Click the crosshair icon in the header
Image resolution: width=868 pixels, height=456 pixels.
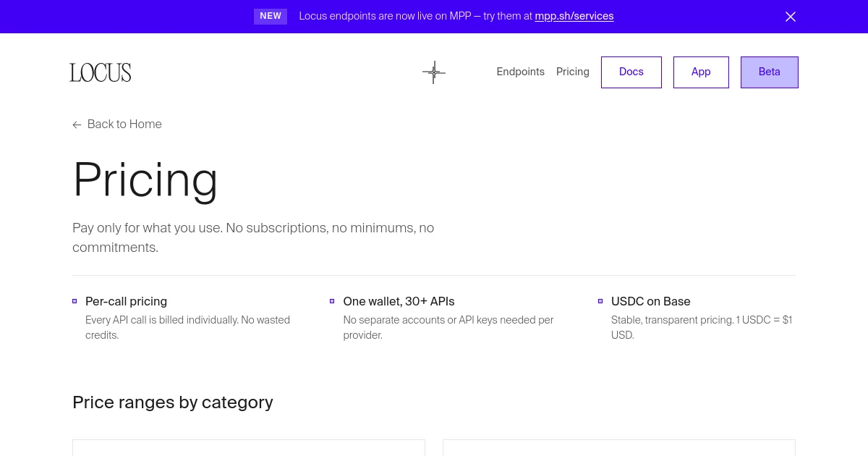tap(434, 72)
